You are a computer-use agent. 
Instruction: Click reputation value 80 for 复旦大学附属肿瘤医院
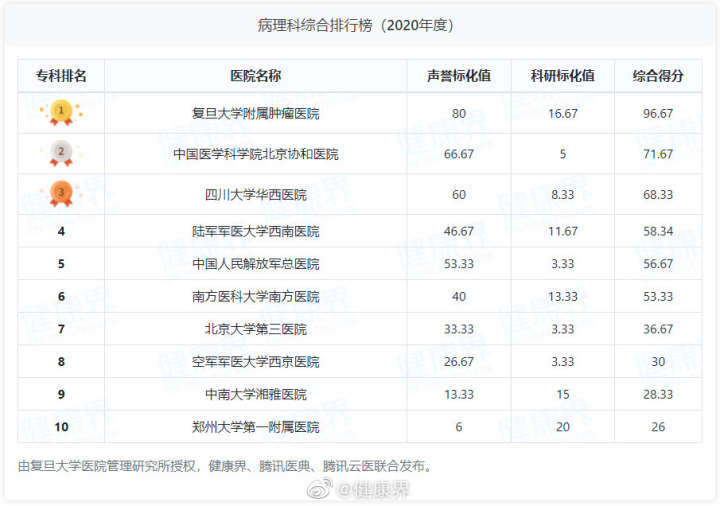tap(459, 113)
